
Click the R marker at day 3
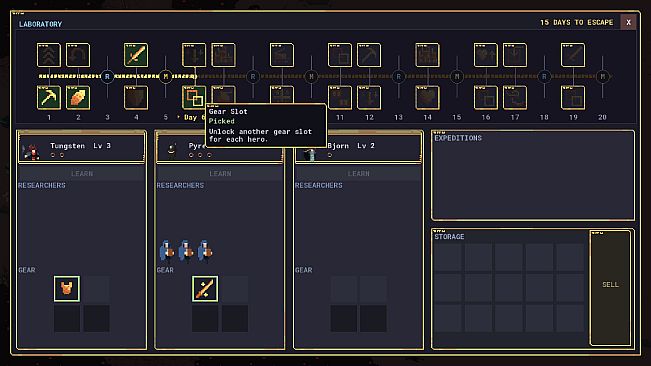107,76
